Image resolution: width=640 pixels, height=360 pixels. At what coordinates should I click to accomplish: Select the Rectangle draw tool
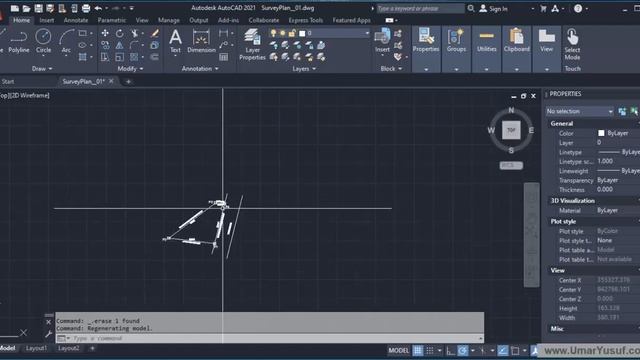coord(83,33)
